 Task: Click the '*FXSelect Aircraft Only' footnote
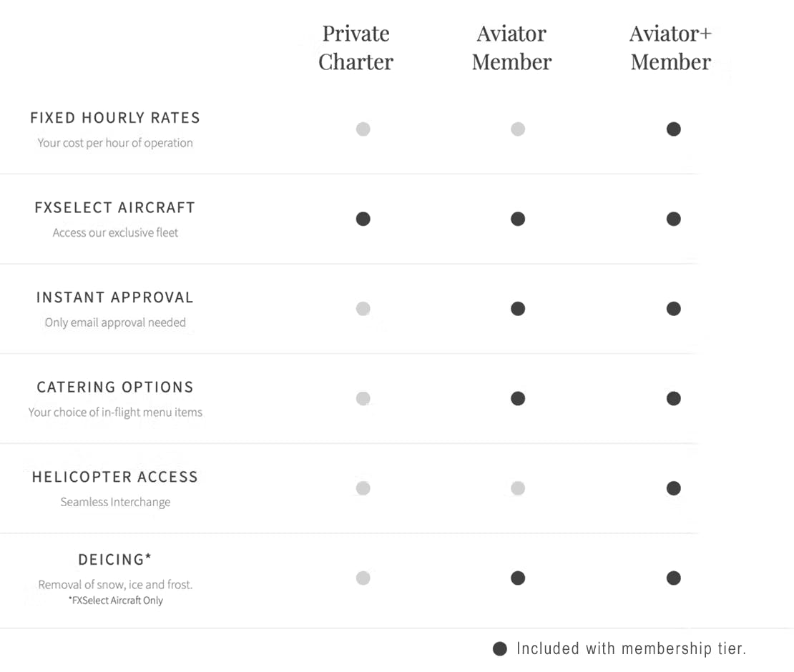[116, 601]
